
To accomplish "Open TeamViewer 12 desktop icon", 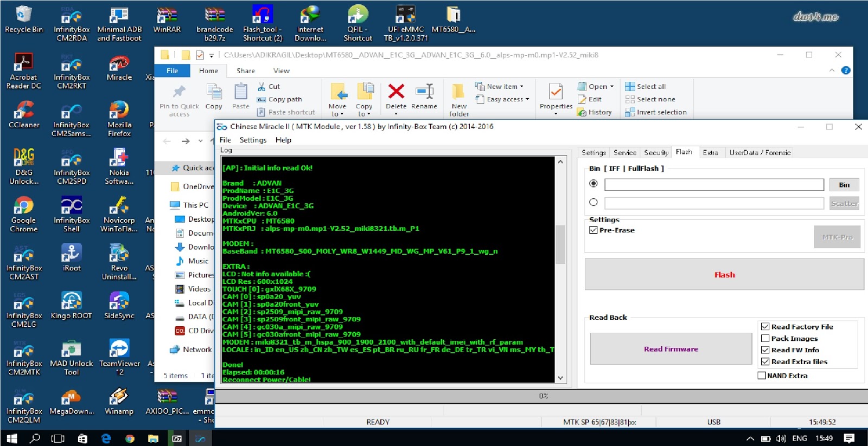I will coord(119,358).
